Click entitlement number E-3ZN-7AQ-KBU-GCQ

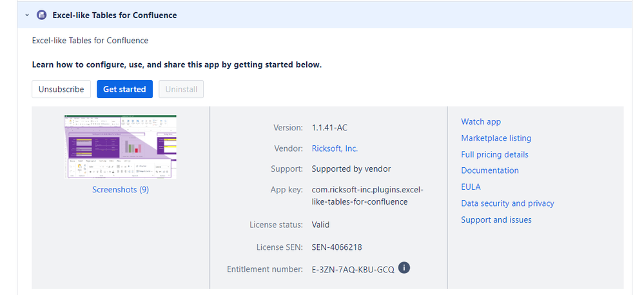pyautogui.click(x=353, y=270)
